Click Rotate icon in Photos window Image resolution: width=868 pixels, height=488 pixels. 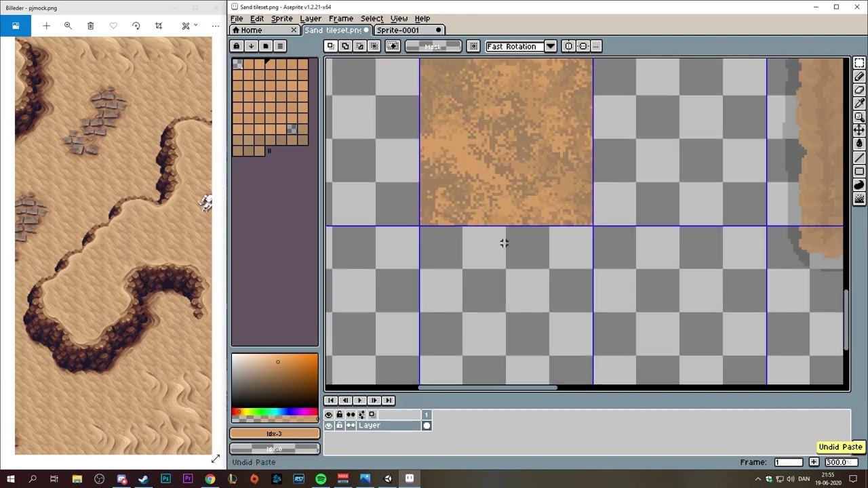tap(136, 26)
